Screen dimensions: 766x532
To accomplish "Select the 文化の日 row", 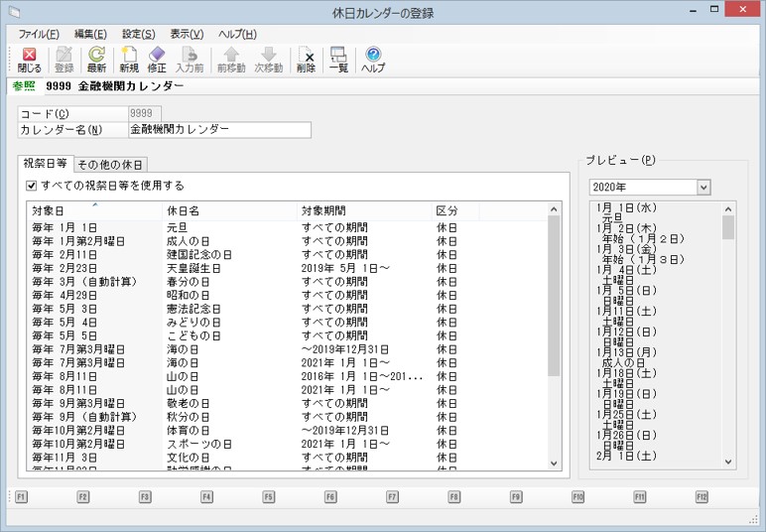I will (x=287, y=458).
